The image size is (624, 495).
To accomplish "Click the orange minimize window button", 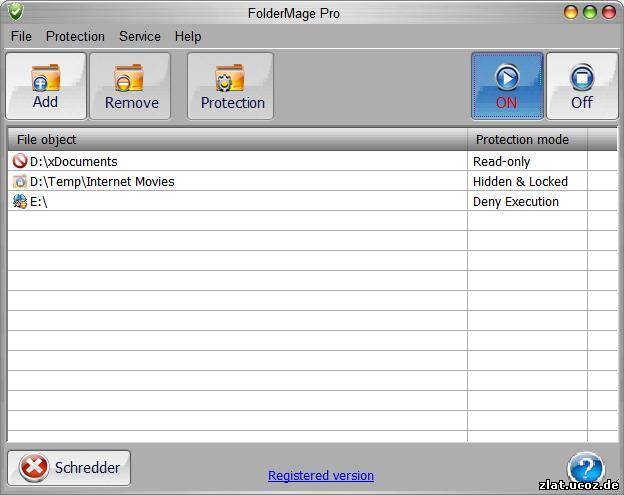I will (571, 12).
